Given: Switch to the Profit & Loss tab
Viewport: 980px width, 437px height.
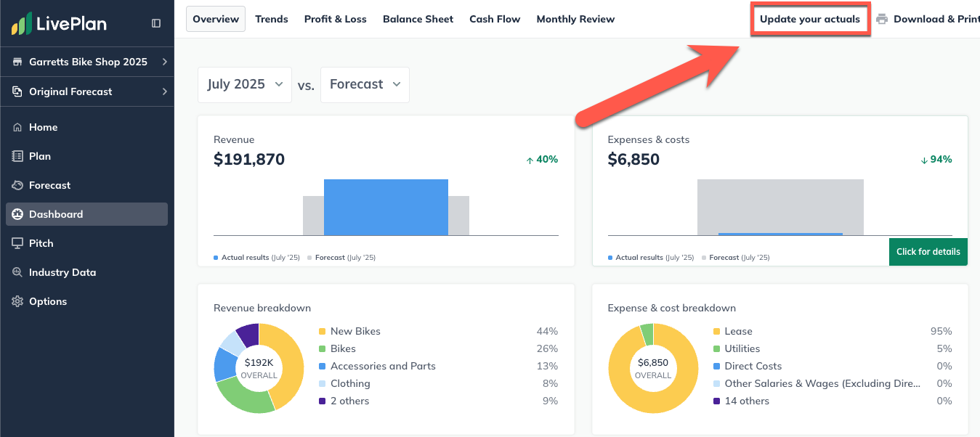Looking at the screenshot, I should click(335, 19).
